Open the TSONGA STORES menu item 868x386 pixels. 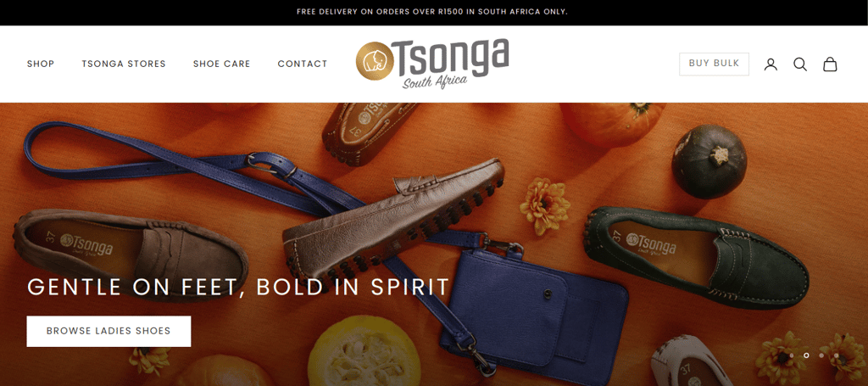[x=124, y=64]
